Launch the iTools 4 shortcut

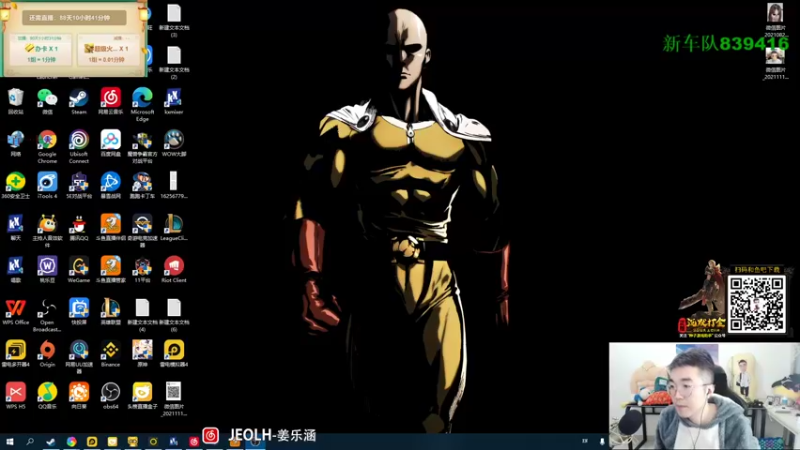[47, 185]
